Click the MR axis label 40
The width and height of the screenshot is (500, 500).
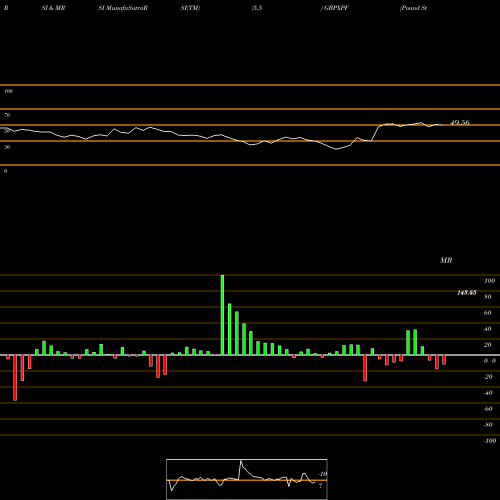[x=488, y=329]
